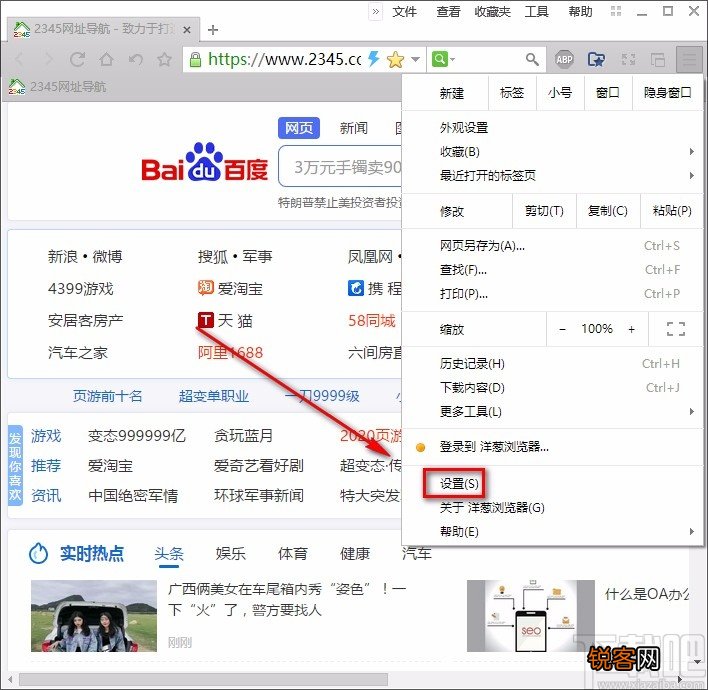Screen dimensions: 708x690
Task: Go to home page icon
Action: [x=107, y=59]
